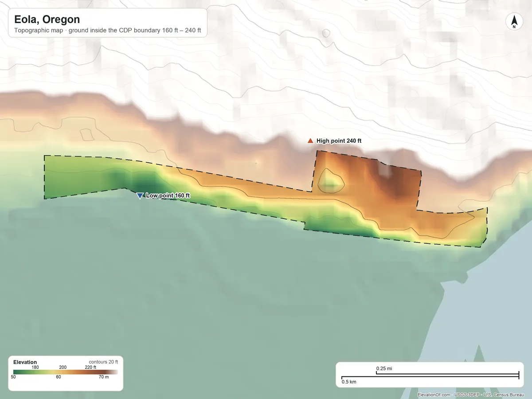This screenshot has width=532, height=399.
Task: Click the '50' metre legend tick label
Action: click(13, 377)
